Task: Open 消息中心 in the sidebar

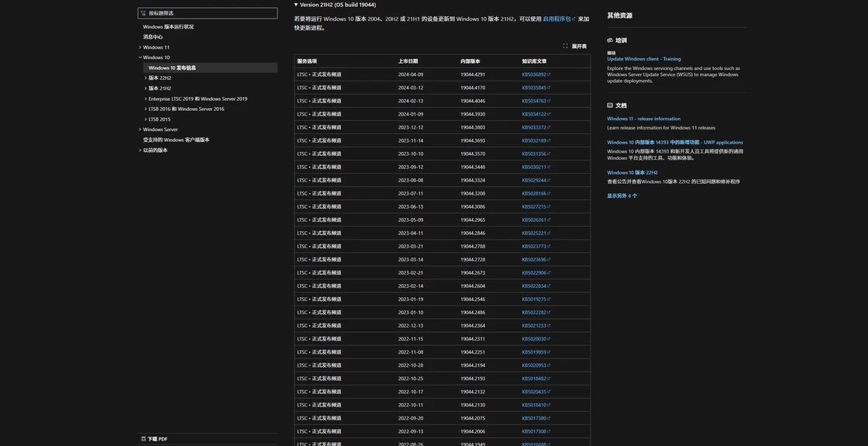Action: [x=153, y=37]
